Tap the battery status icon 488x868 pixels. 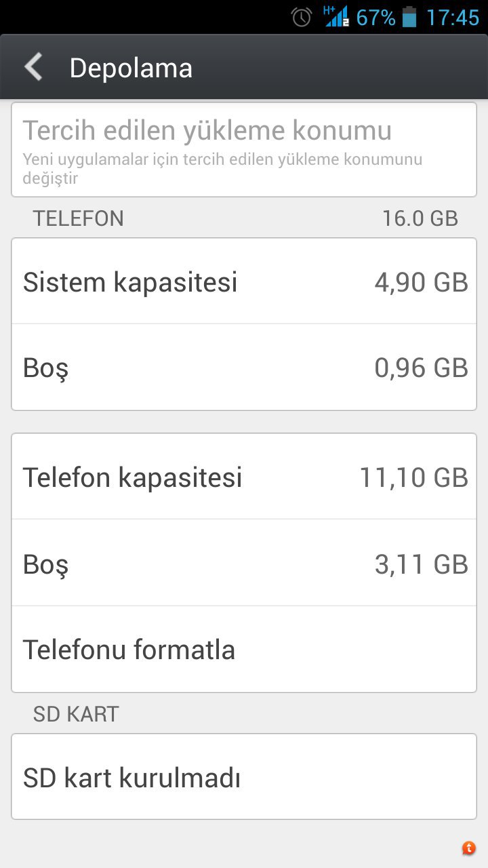pos(409,17)
